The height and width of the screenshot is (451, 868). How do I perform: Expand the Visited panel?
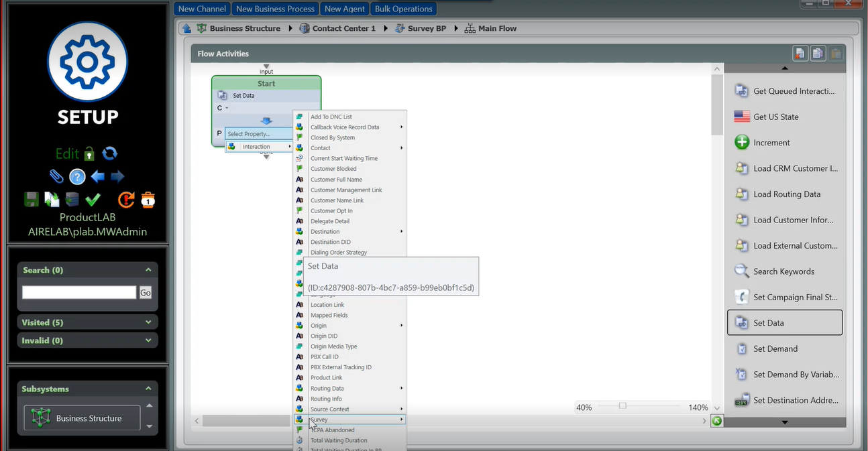[x=148, y=322]
